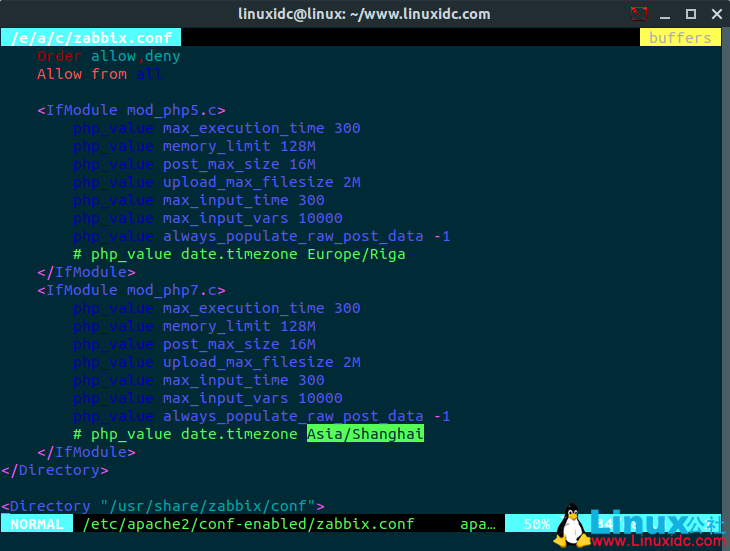The height and width of the screenshot is (551, 730).
Task: Click 'max_input_vars 10000' in the mod_php5 block
Action: pyautogui.click(x=252, y=218)
